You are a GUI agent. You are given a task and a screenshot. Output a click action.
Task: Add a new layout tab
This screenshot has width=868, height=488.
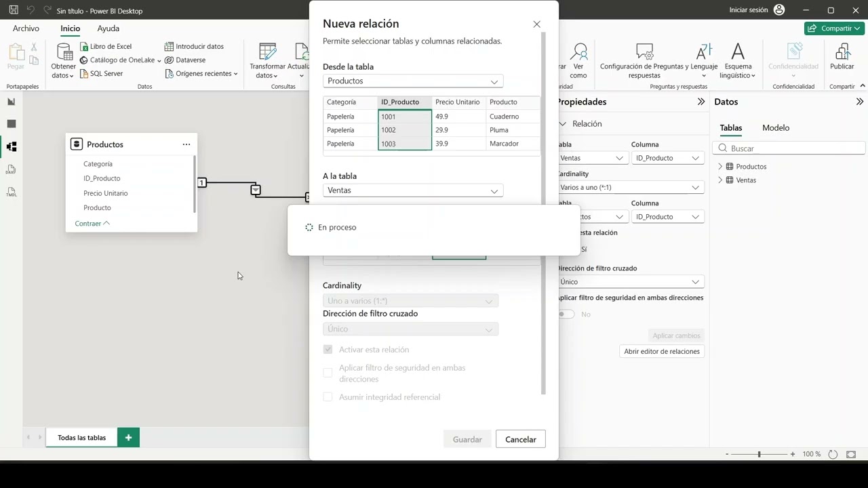tap(128, 438)
